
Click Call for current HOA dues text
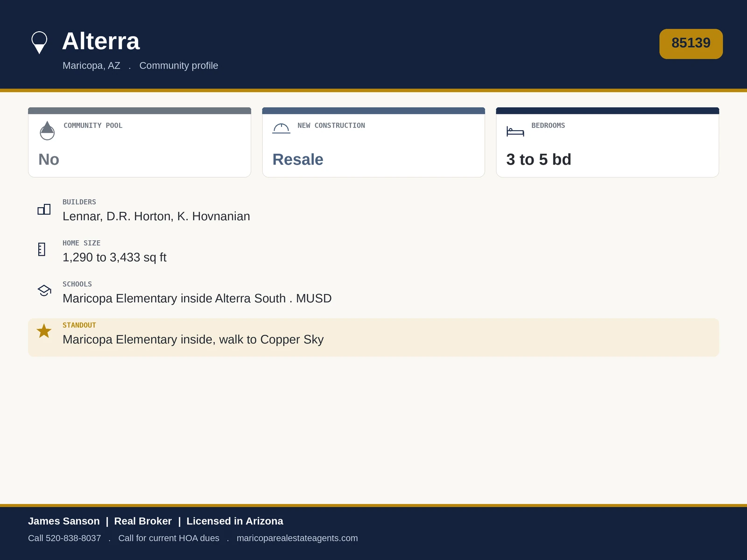(169, 538)
